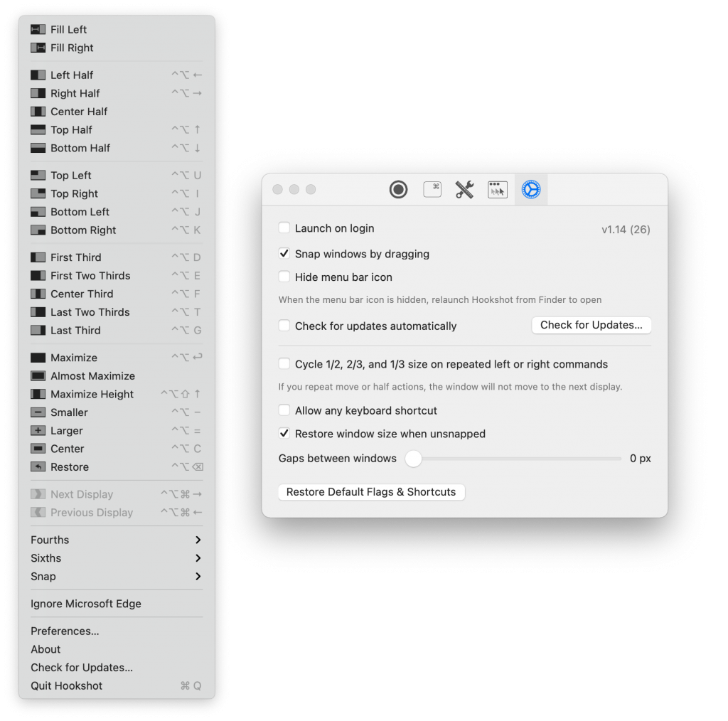Click the Top Left quarter icon

38,176
